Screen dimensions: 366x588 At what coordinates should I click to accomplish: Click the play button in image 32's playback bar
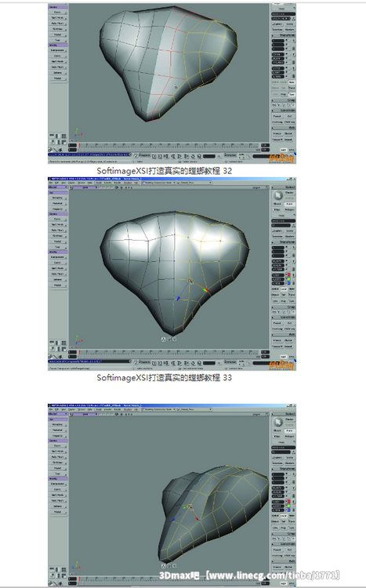point(179,156)
